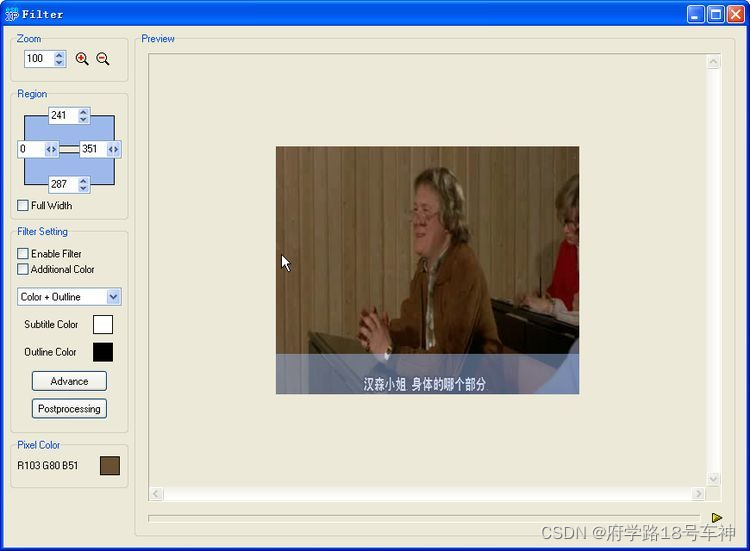Click the horizontal scrollbar left arrow
This screenshot has width=750, height=551.
tap(156, 494)
